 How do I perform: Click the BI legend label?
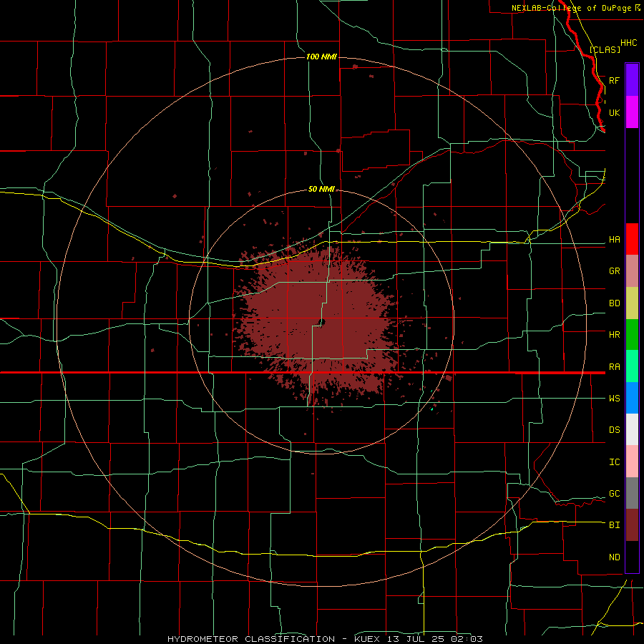[615, 525]
